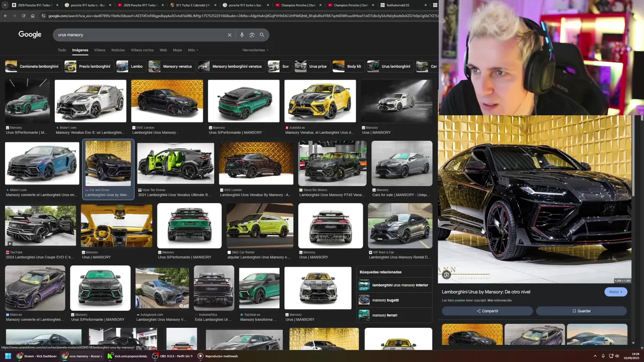Image resolution: width=644 pixels, height=362 pixels.
Task: Open the Más información link
Action: [x=499, y=300]
